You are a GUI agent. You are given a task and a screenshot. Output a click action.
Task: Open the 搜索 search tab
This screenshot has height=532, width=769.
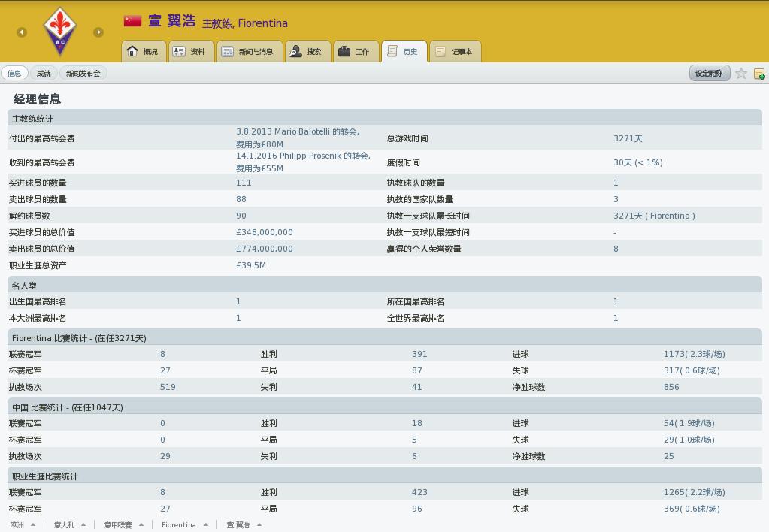[x=305, y=51]
